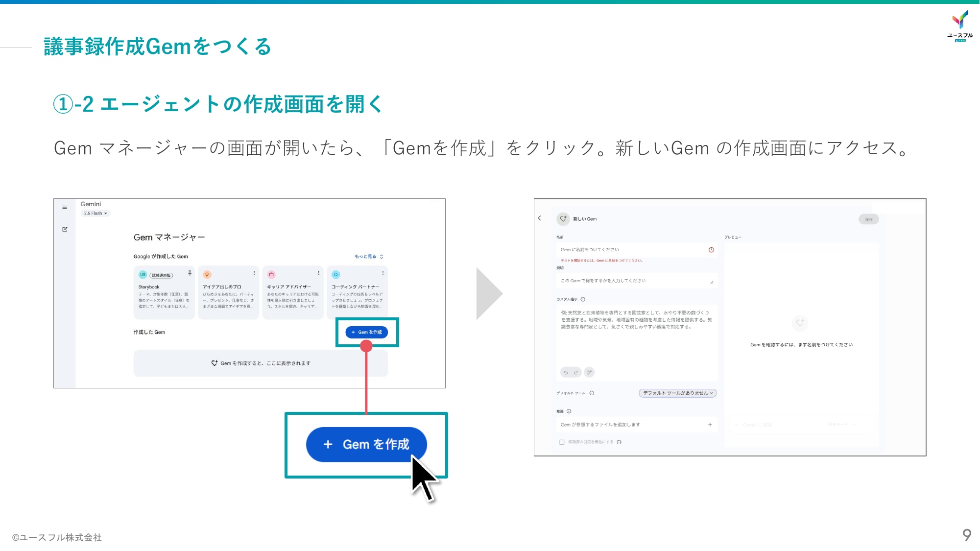Screen dimensions: 980x551
Task: Open the 2.5 Flash model selector
Action: click(x=96, y=214)
